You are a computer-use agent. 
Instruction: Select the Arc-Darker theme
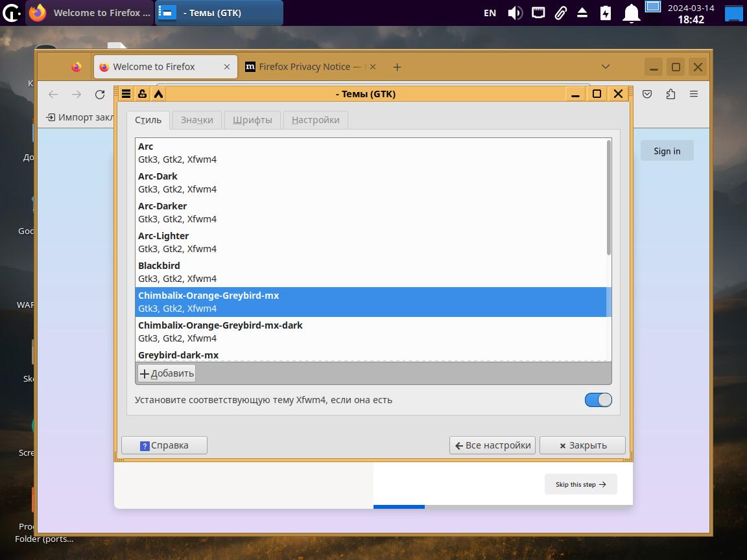coord(371,213)
